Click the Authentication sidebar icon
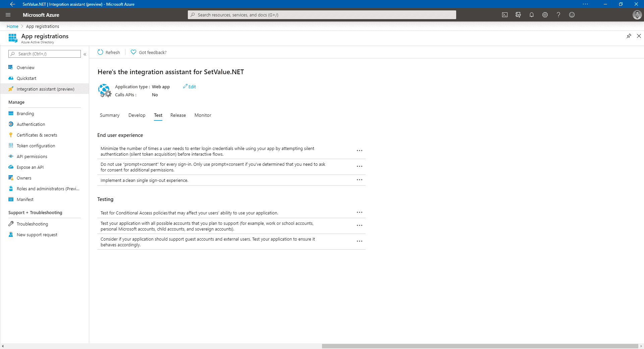The image size is (644, 349). coord(11,124)
